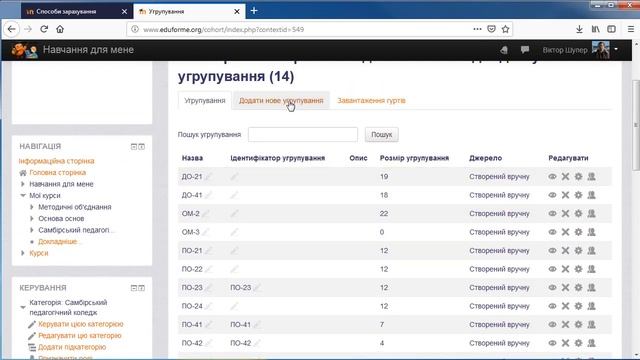Click the Пошук button
Image resolution: width=640 pixels, height=360 pixels.
coord(382,135)
